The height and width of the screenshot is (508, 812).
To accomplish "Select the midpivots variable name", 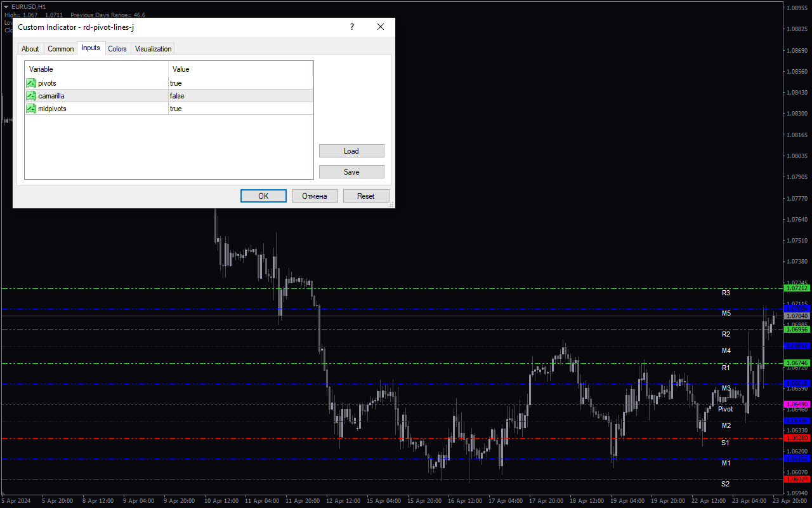I will coord(52,109).
